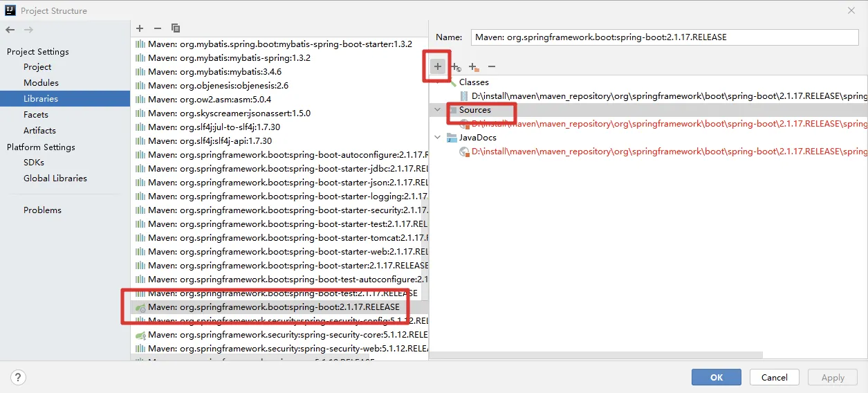
Task: Select the Classes tree node
Action: 474,82
